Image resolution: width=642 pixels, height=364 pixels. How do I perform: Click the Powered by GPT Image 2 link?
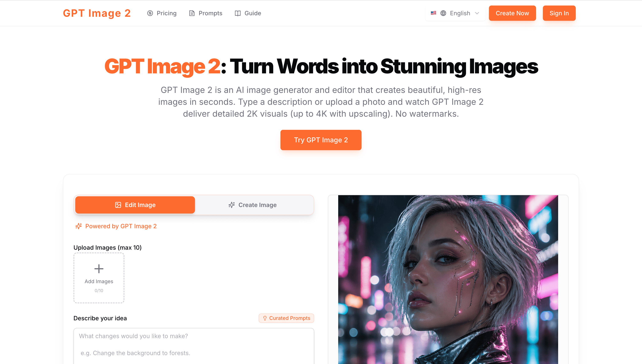pos(116,226)
